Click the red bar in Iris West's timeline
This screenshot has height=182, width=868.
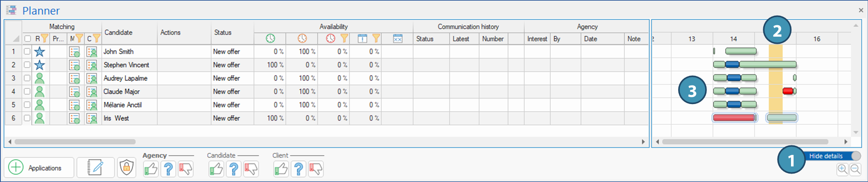733,118
